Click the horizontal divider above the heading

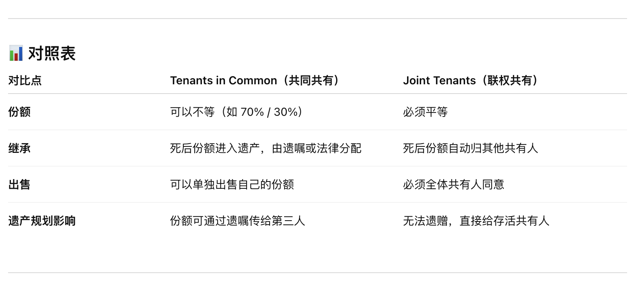click(318, 19)
